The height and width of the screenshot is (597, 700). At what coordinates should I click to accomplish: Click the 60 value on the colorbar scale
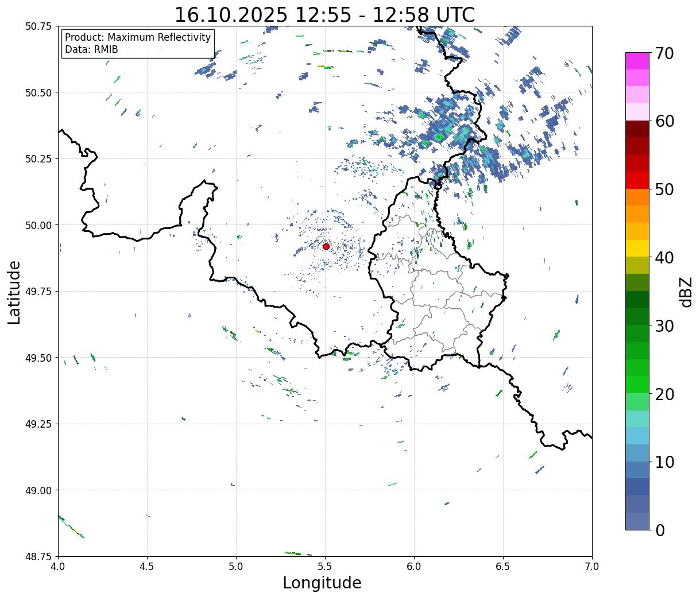pos(664,121)
